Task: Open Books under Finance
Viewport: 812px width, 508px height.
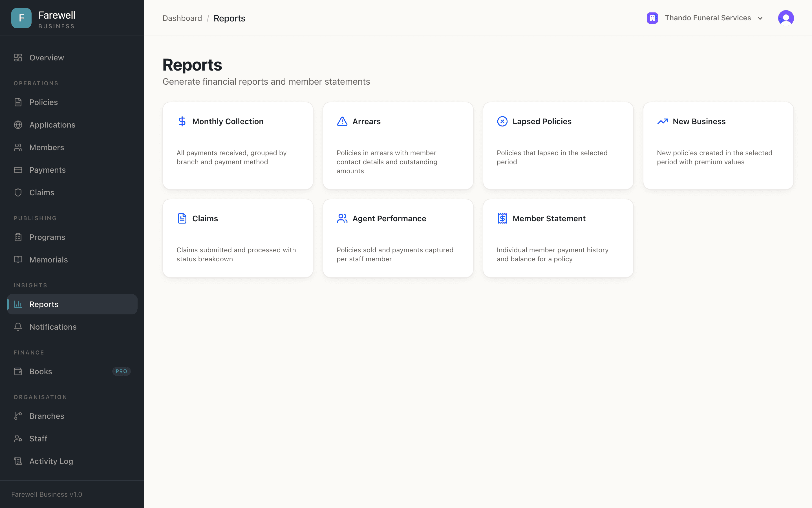Action: [x=72, y=372]
